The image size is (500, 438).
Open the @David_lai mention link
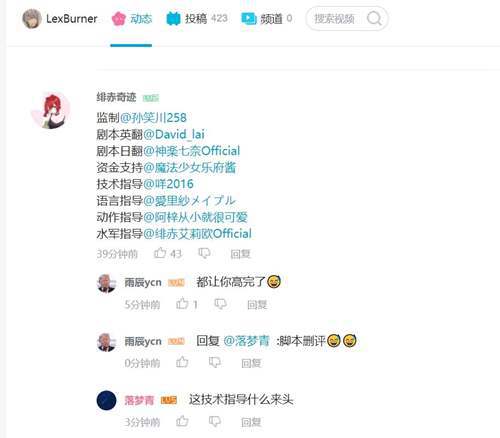pyautogui.click(x=174, y=134)
